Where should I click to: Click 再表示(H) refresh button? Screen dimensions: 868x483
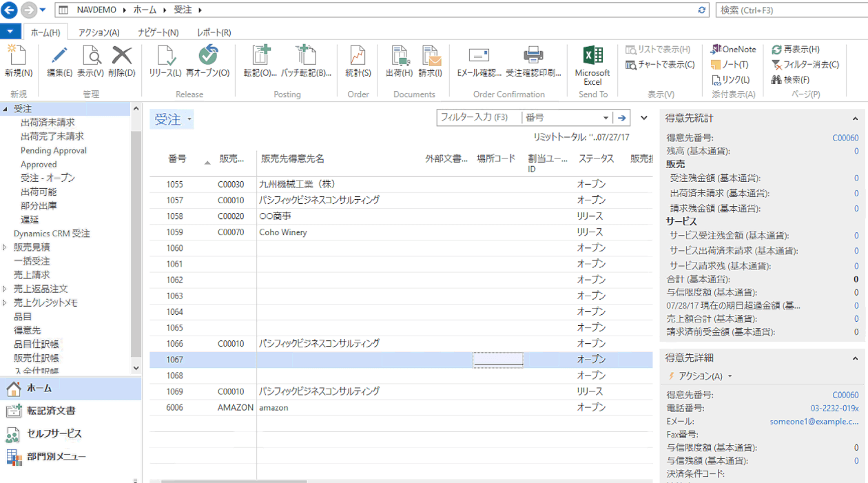tap(796, 50)
